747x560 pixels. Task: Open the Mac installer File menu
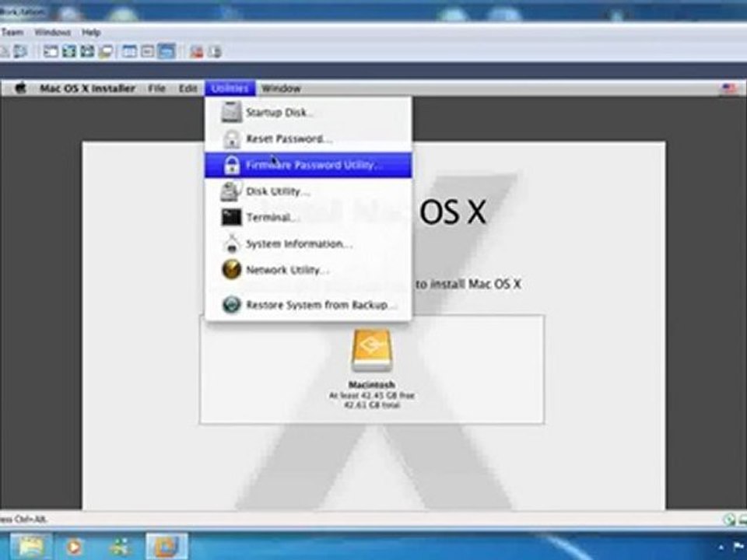coord(156,89)
